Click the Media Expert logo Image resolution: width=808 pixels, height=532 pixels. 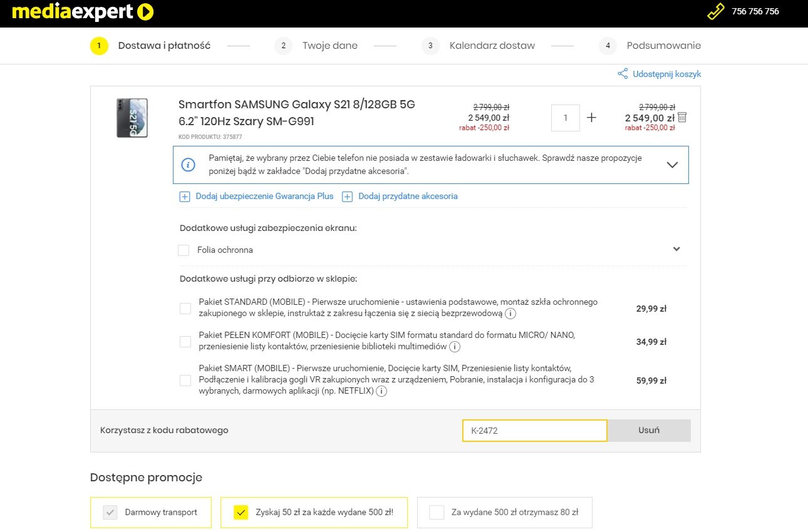click(82, 12)
